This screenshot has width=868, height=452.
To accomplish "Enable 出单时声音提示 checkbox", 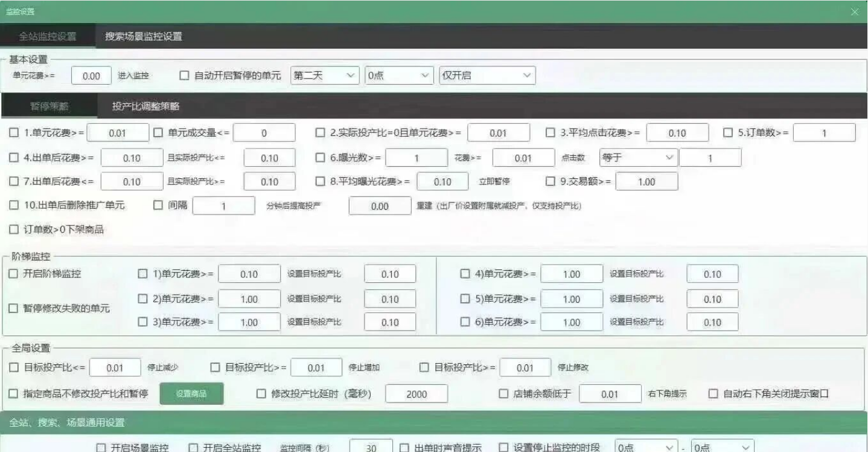I will click(x=405, y=447).
